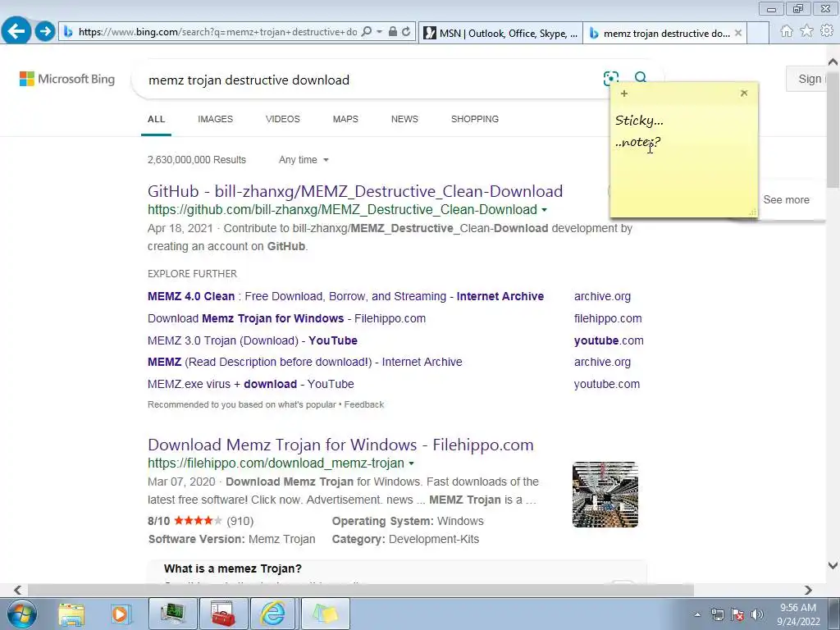Click the Bing search magnifier button

641,77
